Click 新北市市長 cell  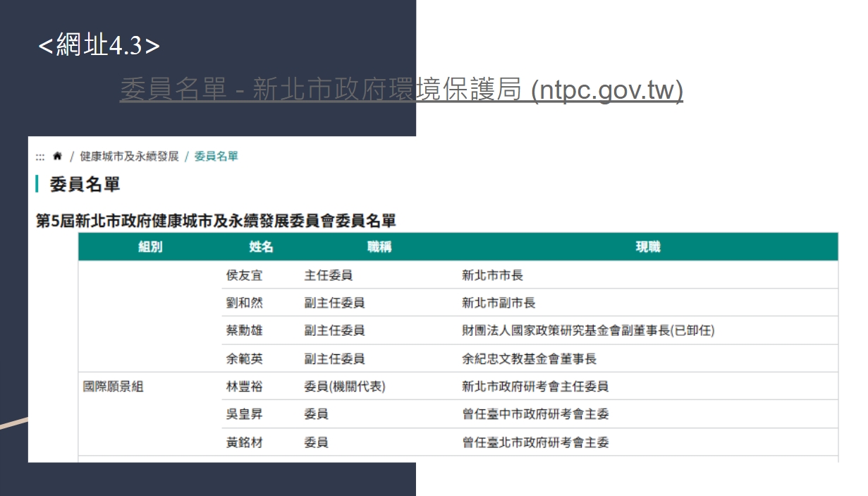coord(492,275)
